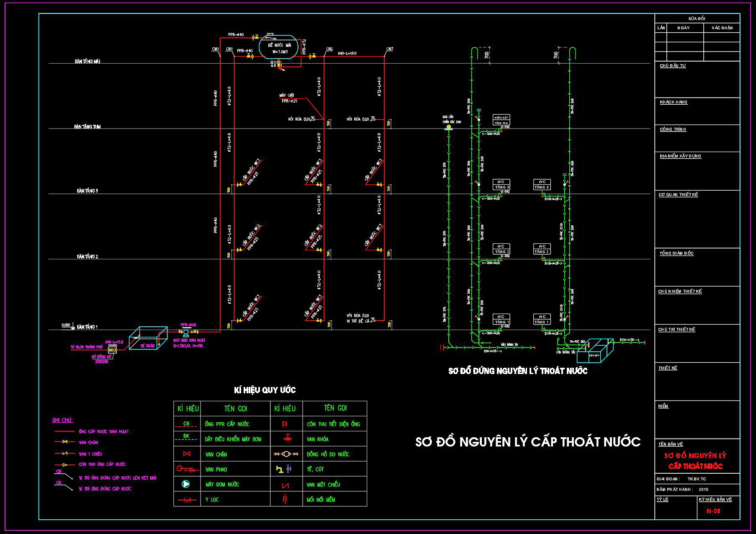Screen dimensions: 756x534
Task: Click the Ghi Chú notes heading
Action: [63, 420]
